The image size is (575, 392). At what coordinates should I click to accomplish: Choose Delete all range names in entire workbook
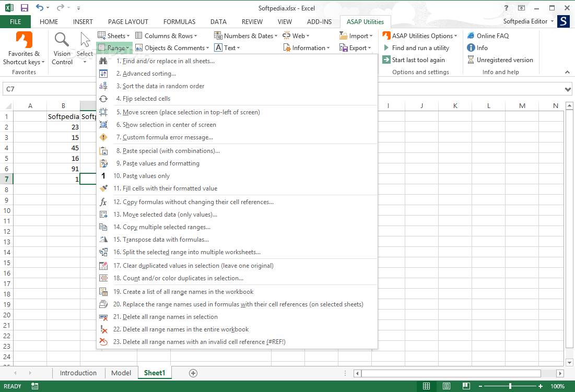coord(237,329)
